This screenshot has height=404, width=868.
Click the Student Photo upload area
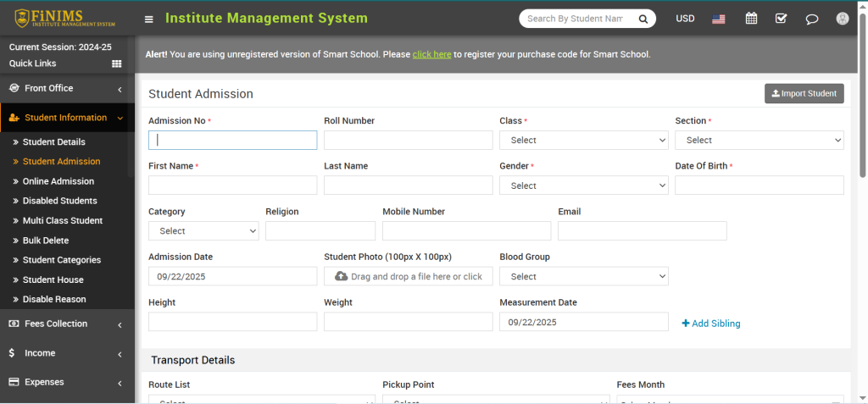[408, 276]
